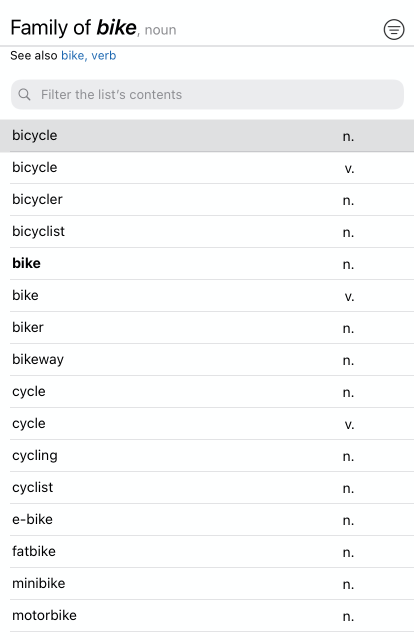Choose the bicycle verb entry

[x=212, y=167]
